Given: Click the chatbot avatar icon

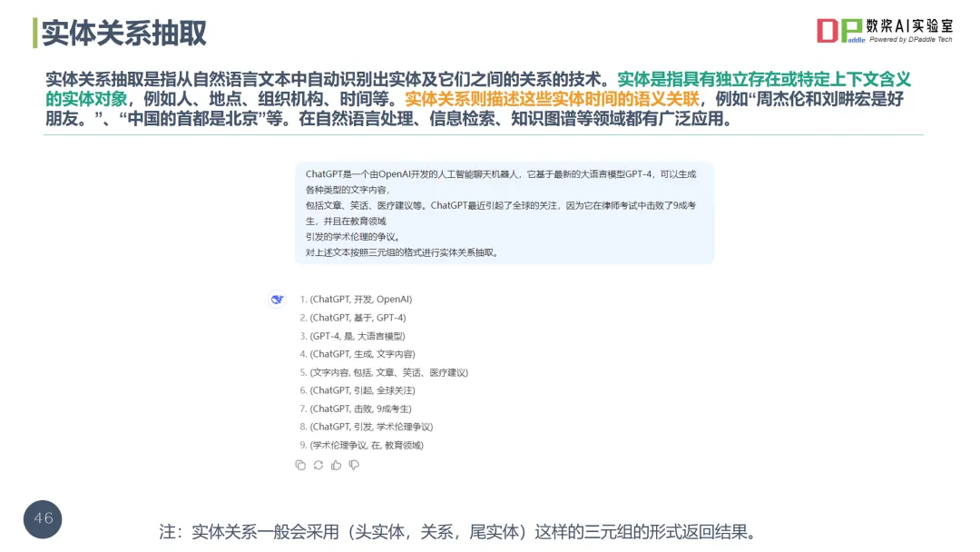Looking at the screenshot, I should [277, 300].
